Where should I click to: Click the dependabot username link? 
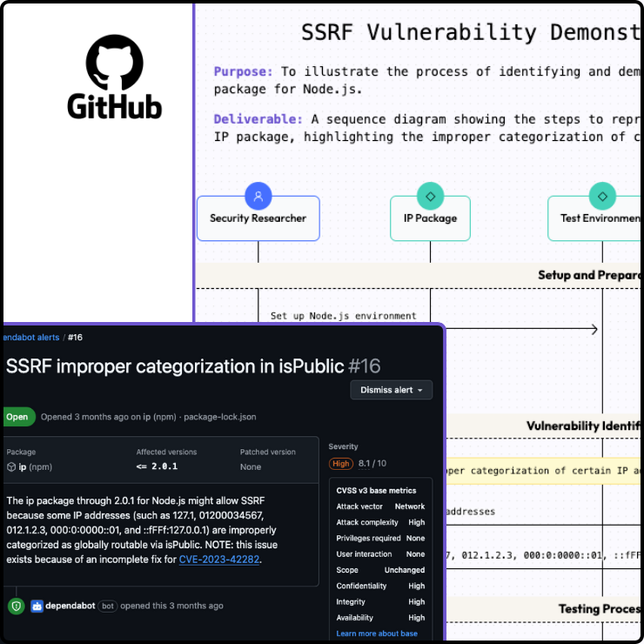[70, 606]
